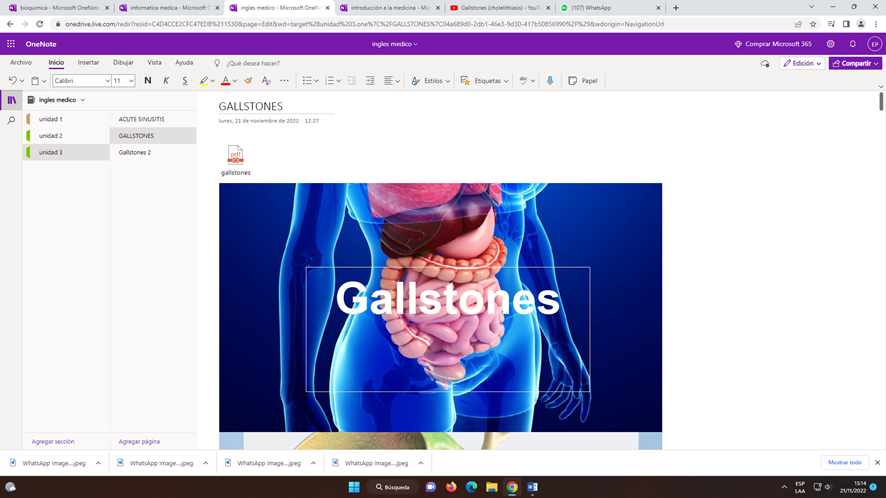Open the more formatting options ellipsis
Viewport: 886px width, 498px height.
point(284,81)
